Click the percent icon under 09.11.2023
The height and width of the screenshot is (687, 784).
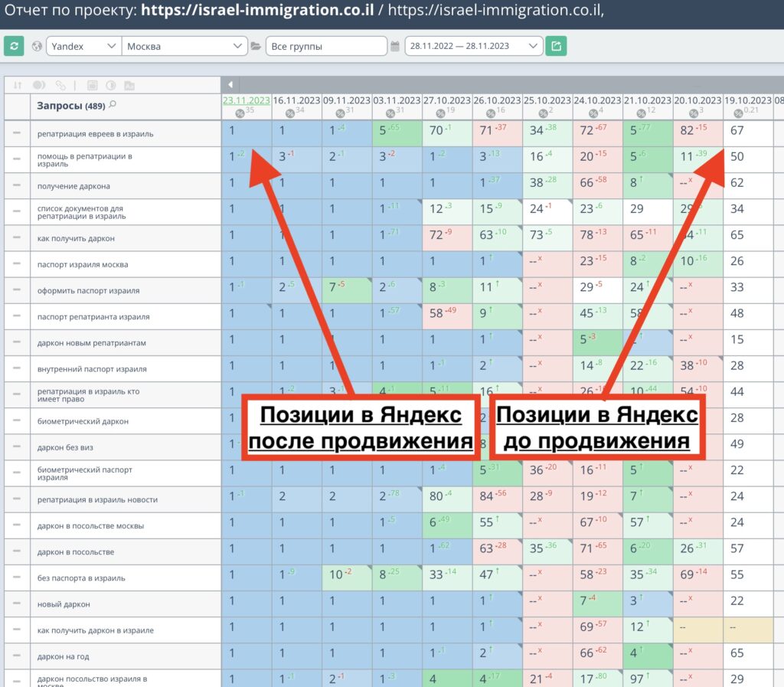click(341, 113)
